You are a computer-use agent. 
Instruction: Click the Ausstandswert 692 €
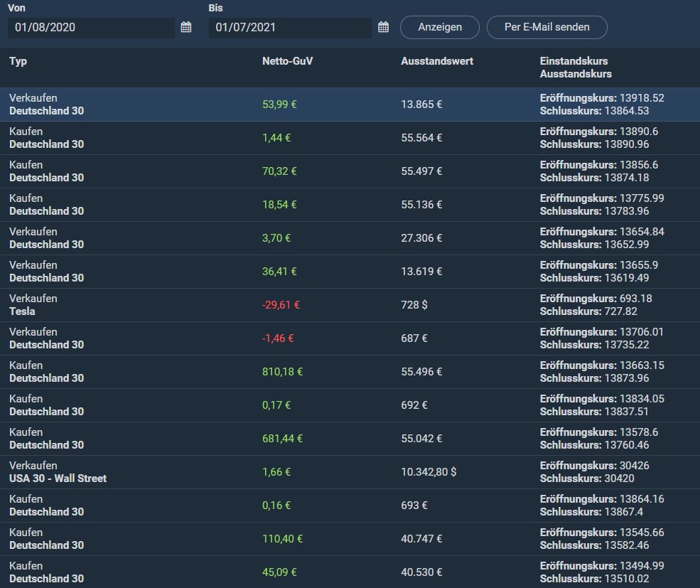[x=414, y=405]
